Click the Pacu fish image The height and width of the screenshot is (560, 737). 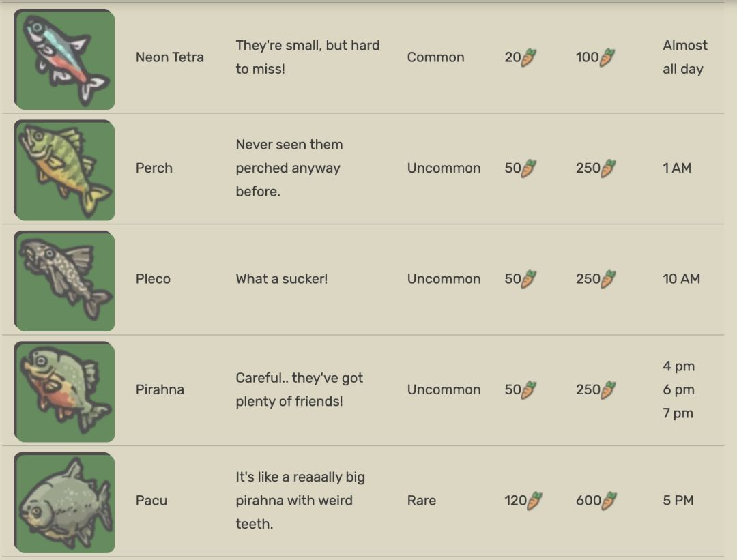click(x=65, y=503)
